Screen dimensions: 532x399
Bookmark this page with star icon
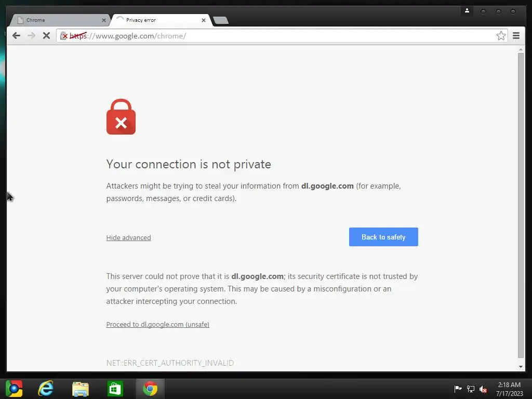[x=501, y=36]
